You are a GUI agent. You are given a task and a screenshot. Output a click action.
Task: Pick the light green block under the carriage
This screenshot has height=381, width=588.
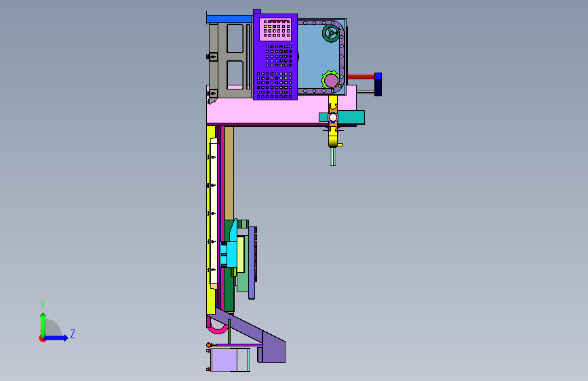coord(243,281)
